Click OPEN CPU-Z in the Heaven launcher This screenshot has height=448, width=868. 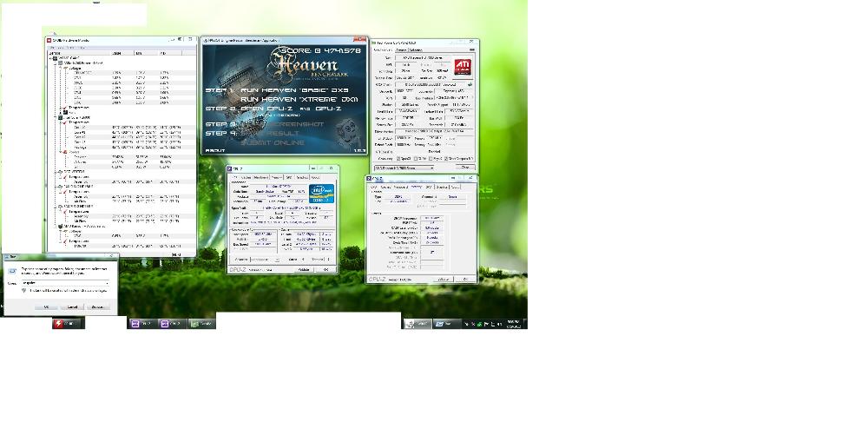point(266,109)
